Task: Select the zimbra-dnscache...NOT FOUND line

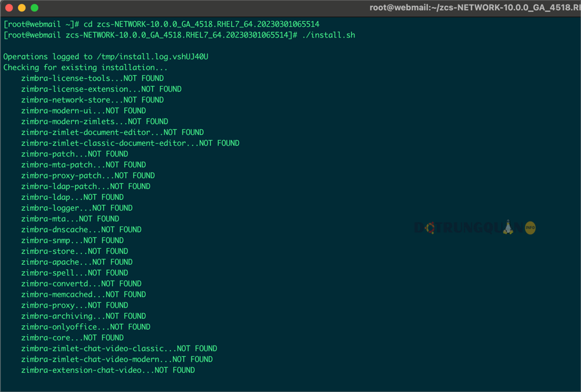Action: (81, 229)
